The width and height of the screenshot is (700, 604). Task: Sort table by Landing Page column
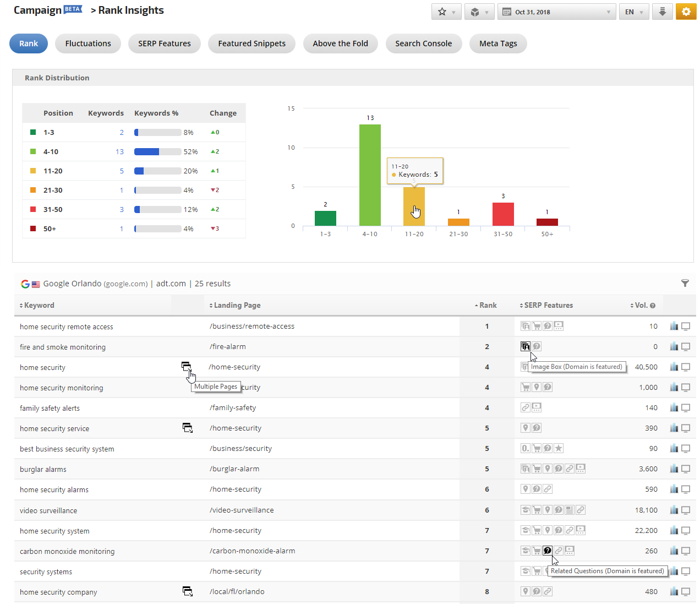tap(237, 305)
